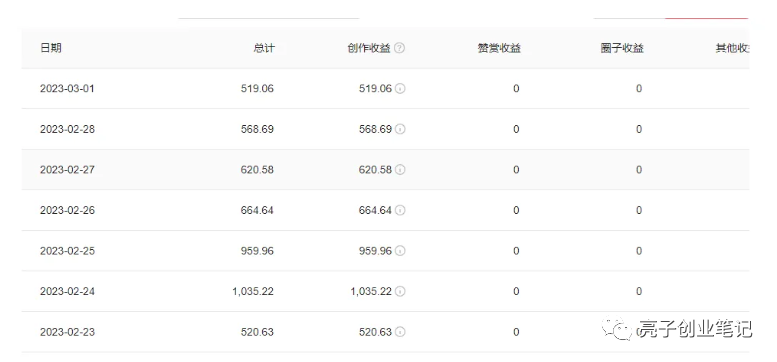
Task: Select the date 2023-02-25
Action: [x=67, y=251]
